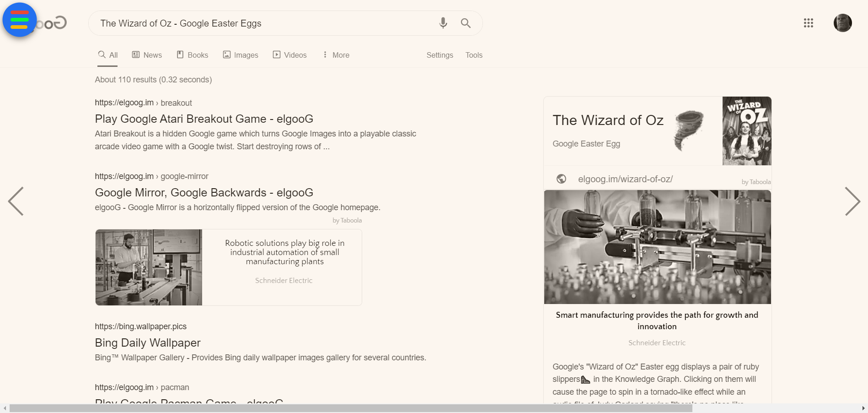Switch to the Images tab
Image resolution: width=868 pixels, height=413 pixels.
[x=241, y=55]
